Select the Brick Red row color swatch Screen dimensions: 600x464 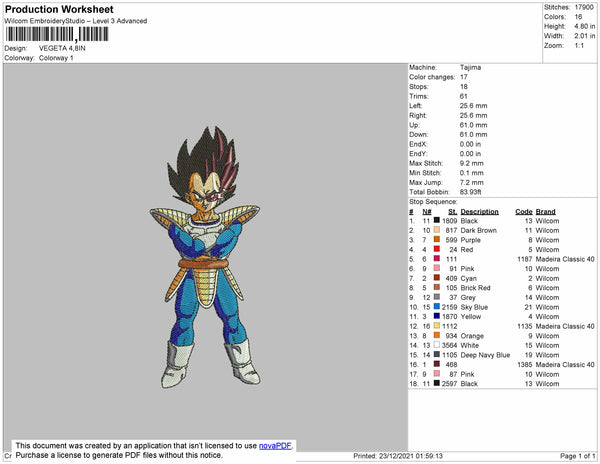[x=437, y=287]
